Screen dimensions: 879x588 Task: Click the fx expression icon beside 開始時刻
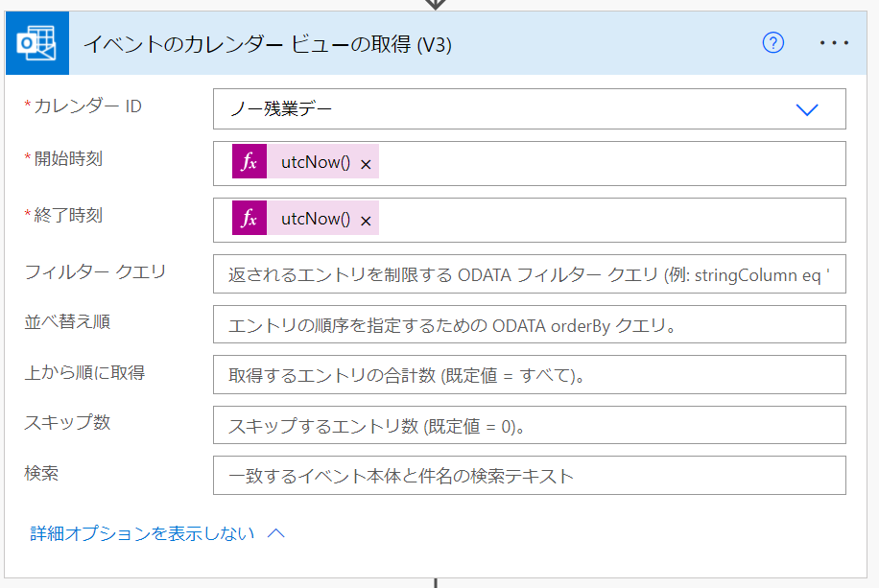(x=249, y=161)
